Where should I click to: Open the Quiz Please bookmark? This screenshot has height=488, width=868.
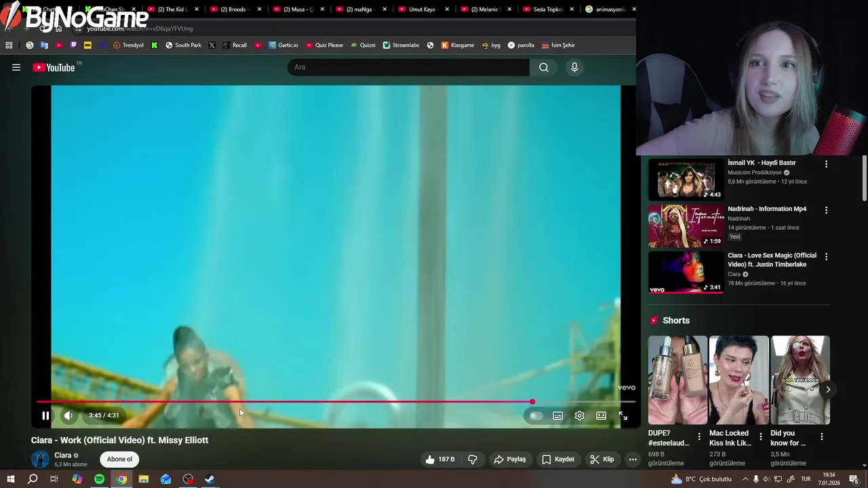tap(324, 45)
